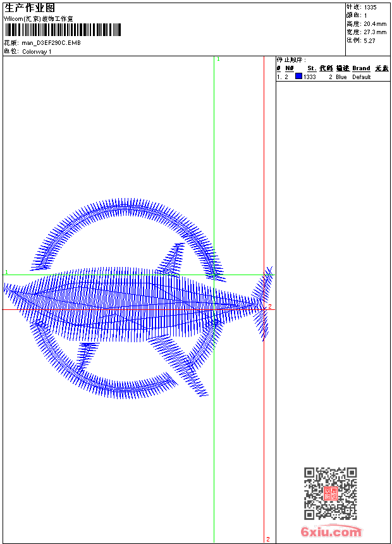Click the Default brand cell
This screenshot has height=544, width=392.
(x=362, y=77)
